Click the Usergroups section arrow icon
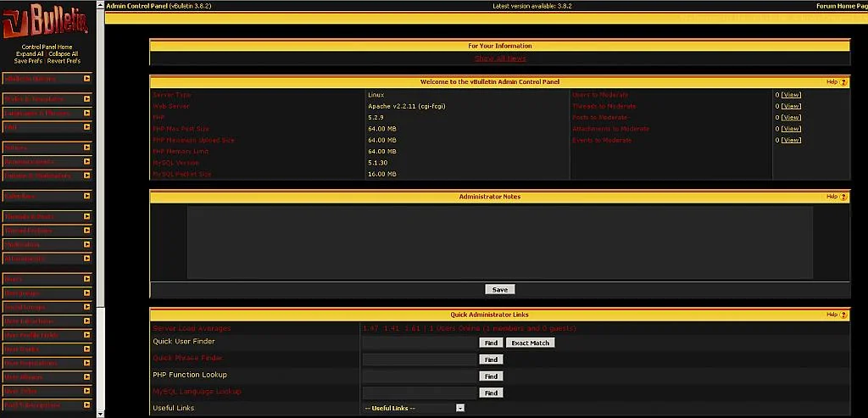Viewport: 868px width, 418px height. click(86, 293)
